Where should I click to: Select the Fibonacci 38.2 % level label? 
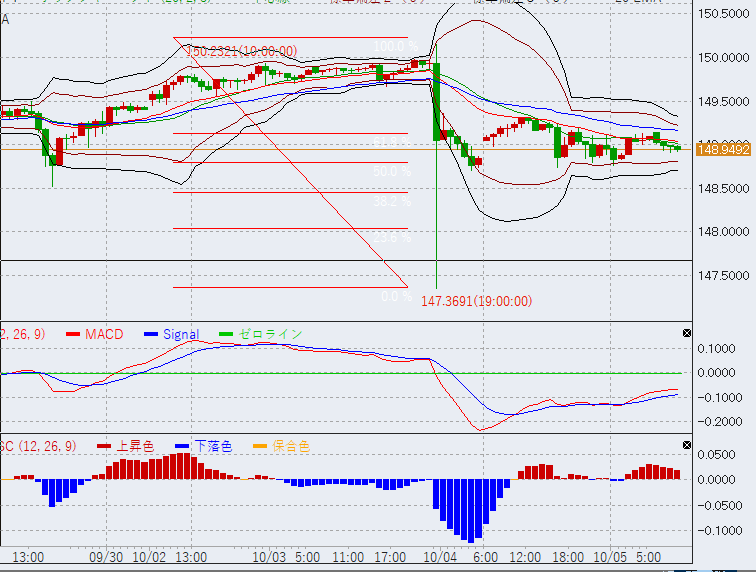392,202
